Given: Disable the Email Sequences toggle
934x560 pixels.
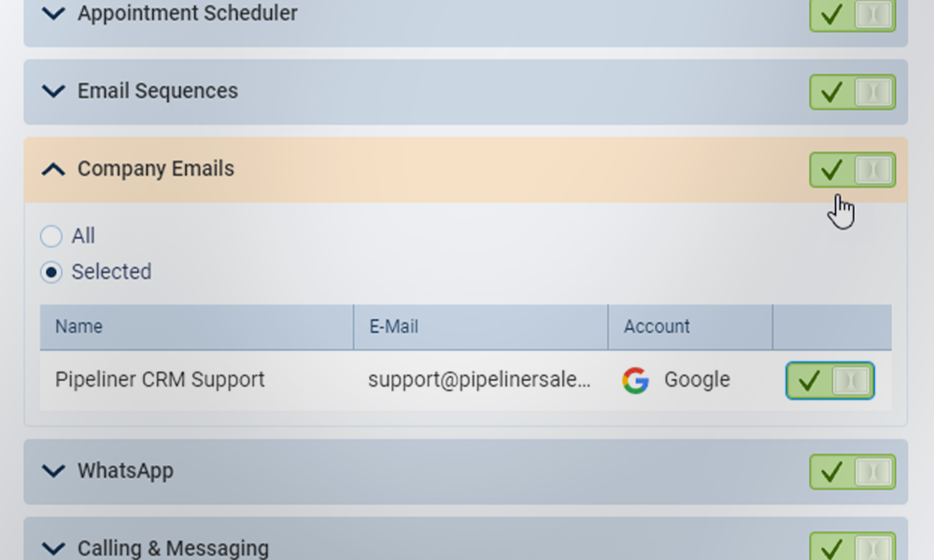Looking at the screenshot, I should [x=852, y=92].
